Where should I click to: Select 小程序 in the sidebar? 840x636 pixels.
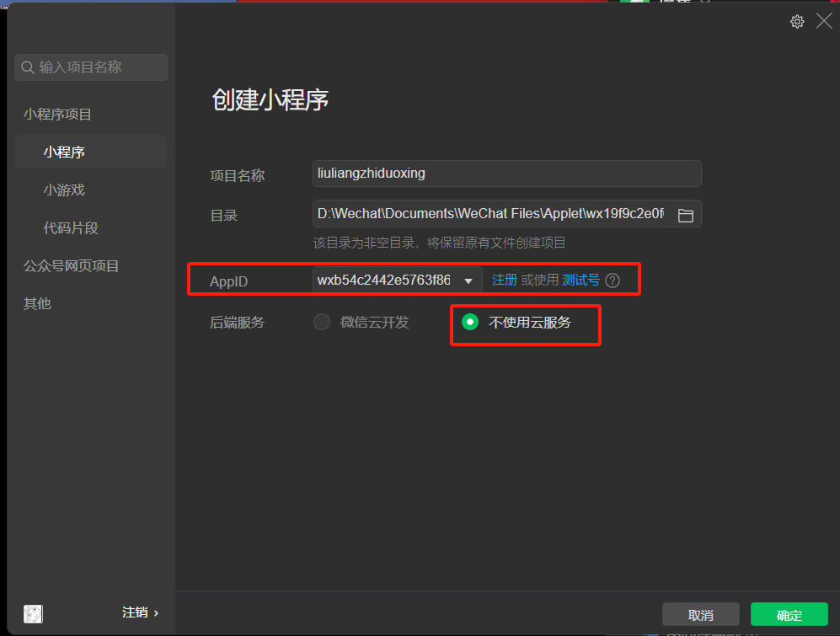(91, 152)
